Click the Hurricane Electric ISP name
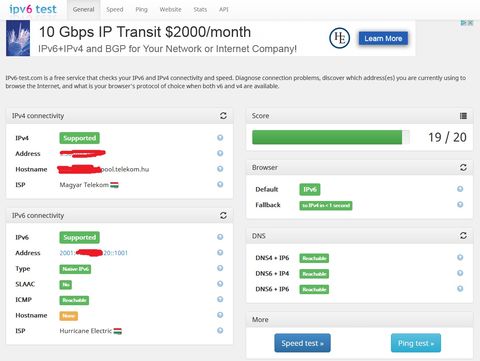Screen dimensions: 480x361 86,331
